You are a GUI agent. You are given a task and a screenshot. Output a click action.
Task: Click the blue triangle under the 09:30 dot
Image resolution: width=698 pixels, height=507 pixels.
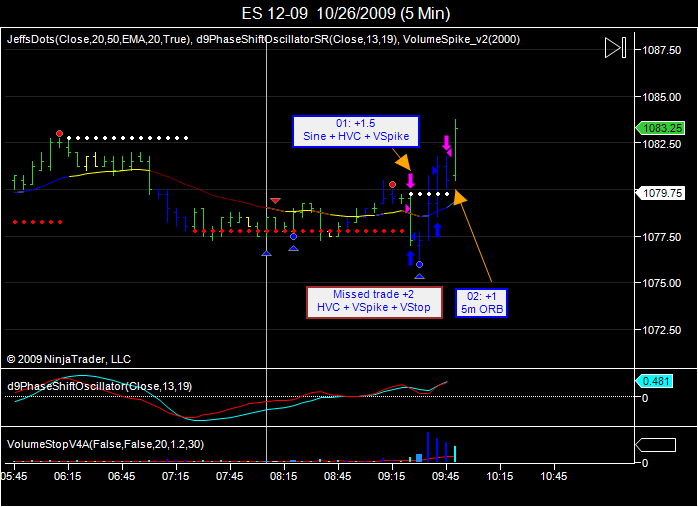point(419,276)
